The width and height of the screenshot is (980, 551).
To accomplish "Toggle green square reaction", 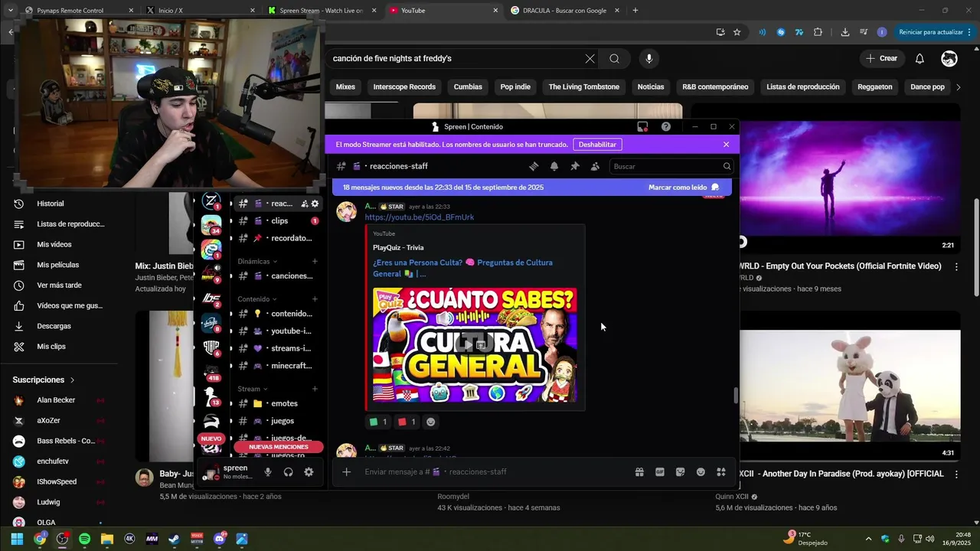I will 378,422.
